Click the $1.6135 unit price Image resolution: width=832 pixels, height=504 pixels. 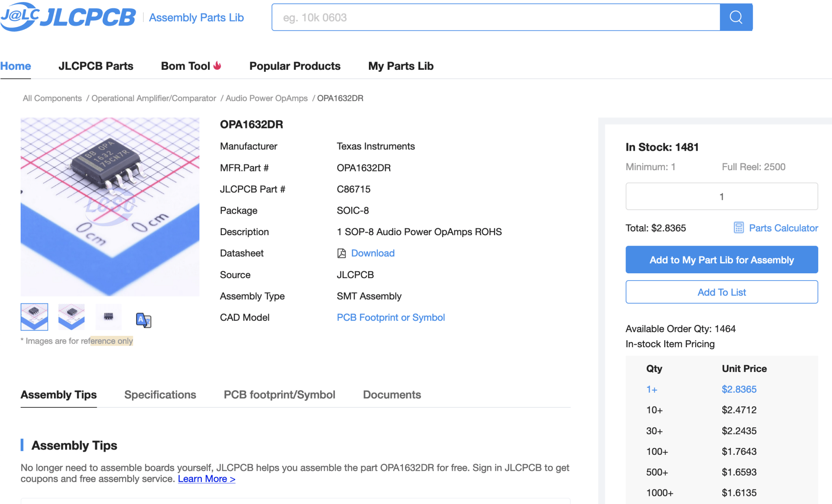pyautogui.click(x=739, y=493)
